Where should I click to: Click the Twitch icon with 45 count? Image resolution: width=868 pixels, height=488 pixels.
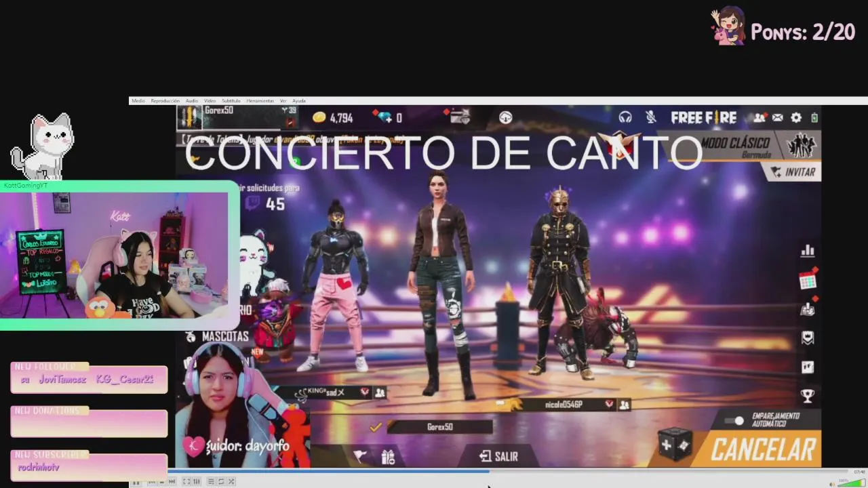pos(254,203)
